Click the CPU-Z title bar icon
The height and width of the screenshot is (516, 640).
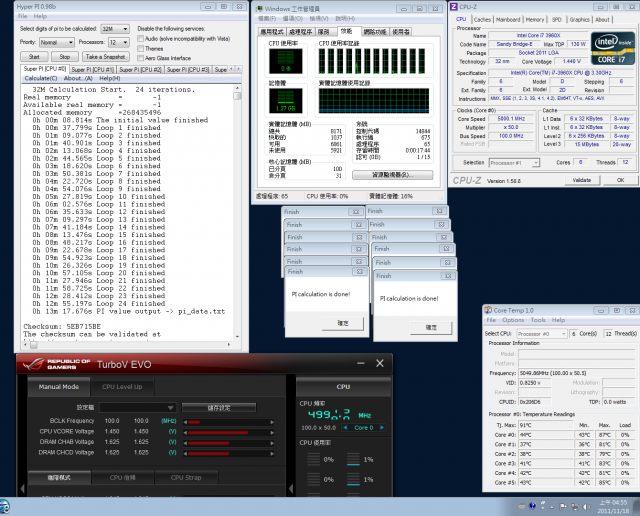tap(454, 7)
